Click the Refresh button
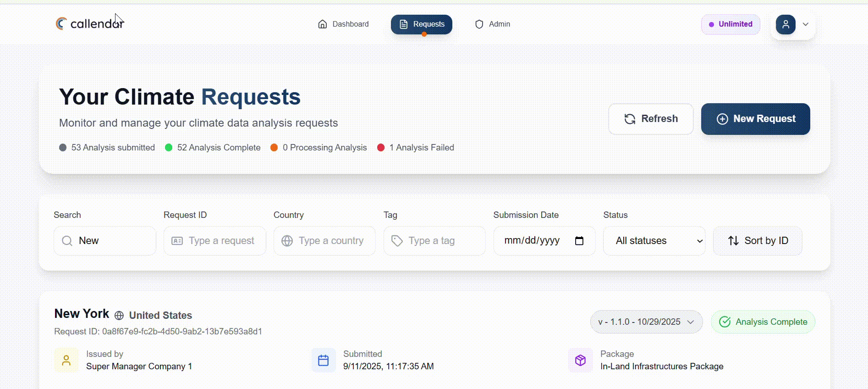This screenshot has width=868, height=389. pos(651,119)
